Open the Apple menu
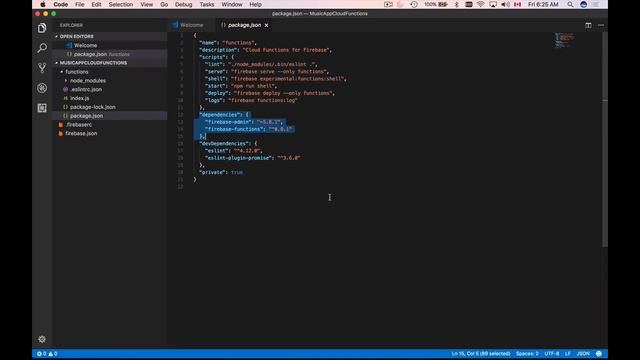The width and height of the screenshot is (640, 360). tap(43, 4)
